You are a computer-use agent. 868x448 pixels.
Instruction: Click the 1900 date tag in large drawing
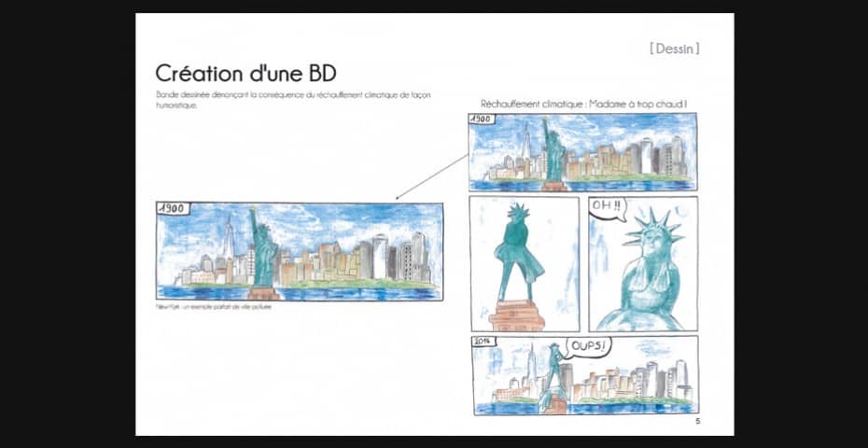point(172,209)
